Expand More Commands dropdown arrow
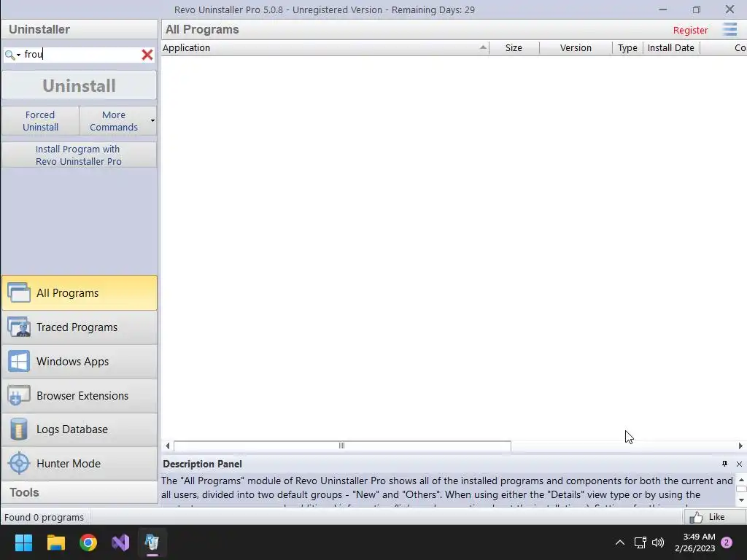This screenshot has width=747, height=560. point(152,121)
